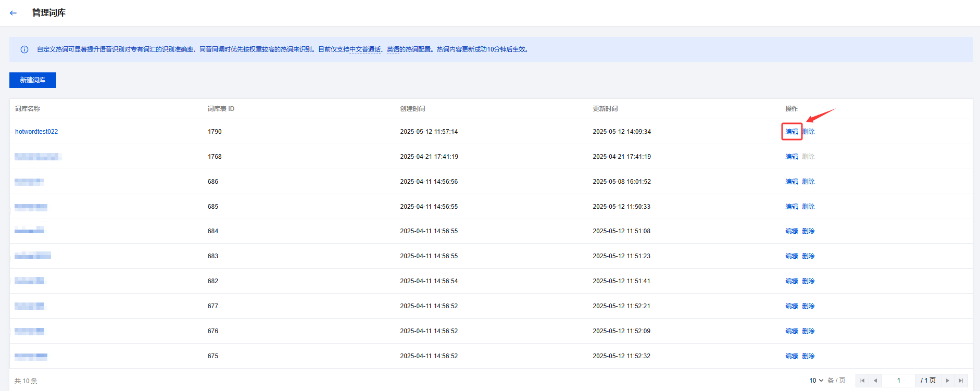Open the hotwordtest022 lexicon link
This screenshot has height=391, width=980.
click(x=36, y=132)
